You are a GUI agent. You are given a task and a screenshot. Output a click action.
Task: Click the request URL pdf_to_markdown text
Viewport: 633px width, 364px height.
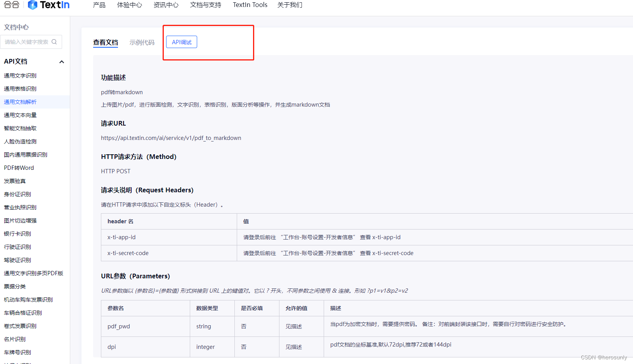tap(171, 138)
